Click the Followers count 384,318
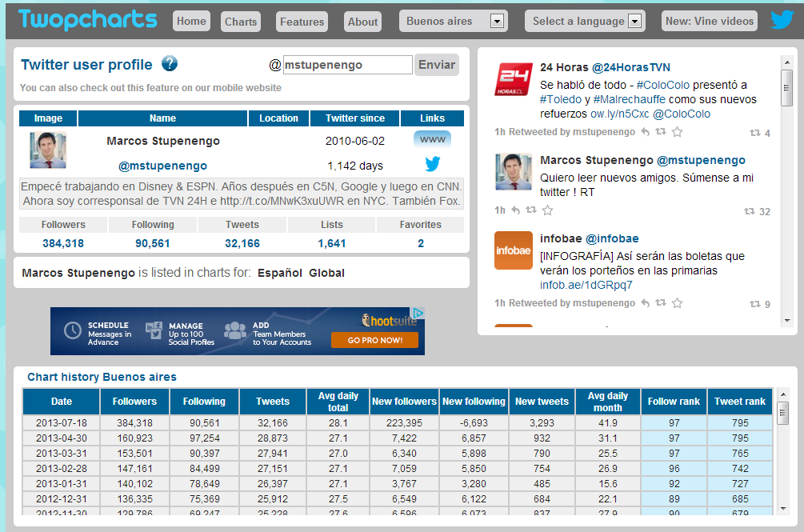 63,243
